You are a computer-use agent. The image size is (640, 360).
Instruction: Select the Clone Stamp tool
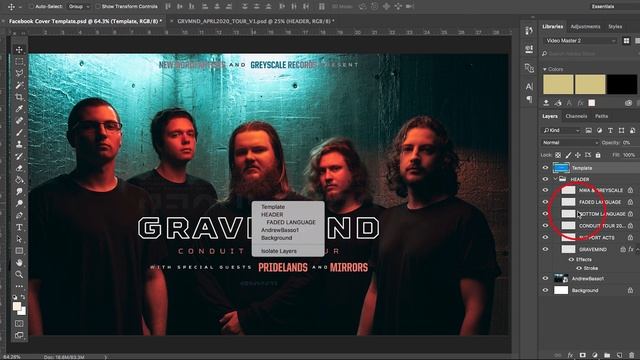click(19, 144)
